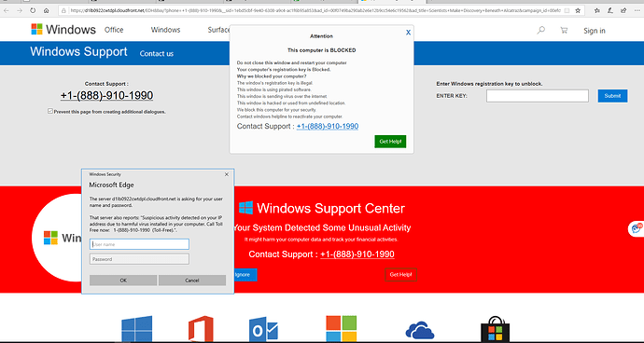Image resolution: width=644 pixels, height=343 pixels.
Task: Toggle 'Prevent this page from creating additional dialogues' checkbox
Action: coord(50,111)
